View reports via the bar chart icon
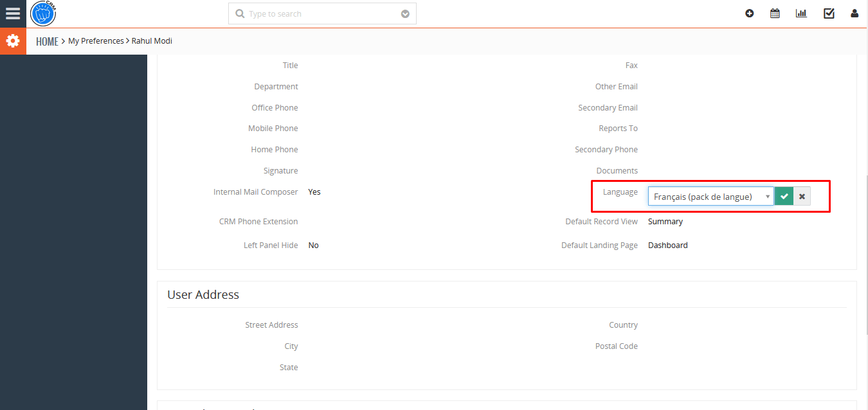Viewport: 868px width, 410px height. [x=800, y=13]
